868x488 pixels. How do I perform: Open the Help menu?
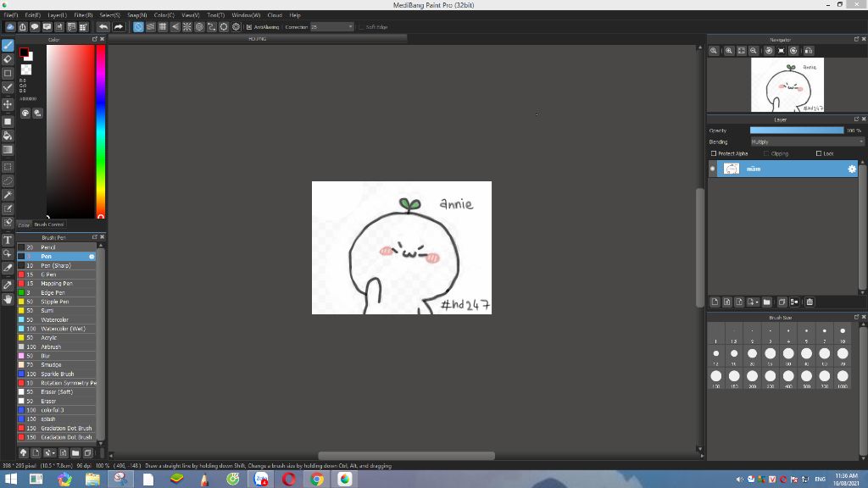coord(295,15)
